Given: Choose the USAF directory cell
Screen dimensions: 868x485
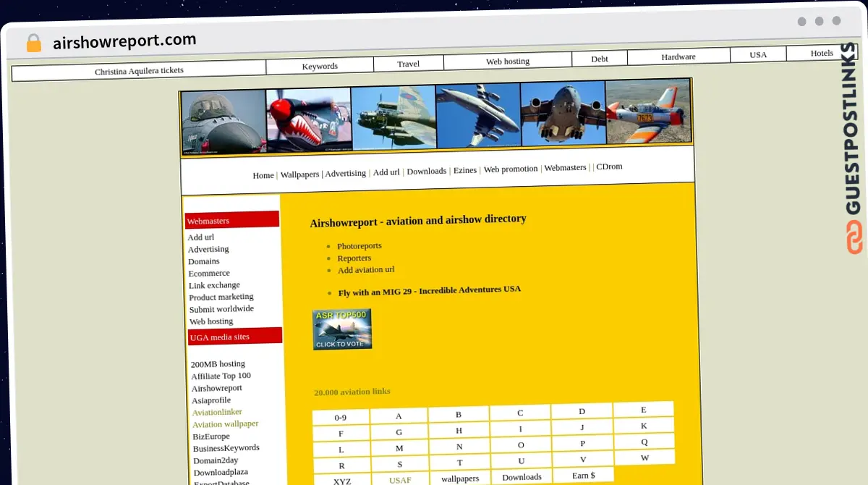Looking at the screenshot, I should (399, 480).
